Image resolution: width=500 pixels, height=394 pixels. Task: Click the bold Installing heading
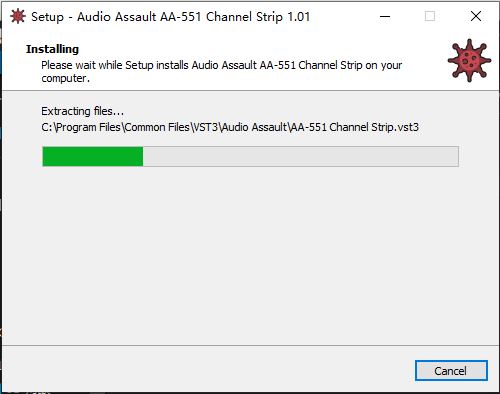coord(52,49)
